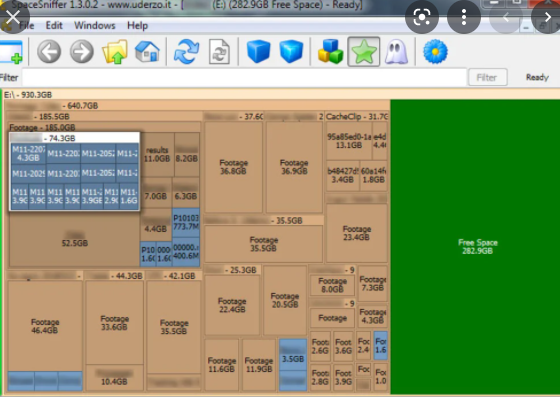Toggle the green star free space button
Image resolution: width=560 pixels, height=397 pixels.
point(364,51)
